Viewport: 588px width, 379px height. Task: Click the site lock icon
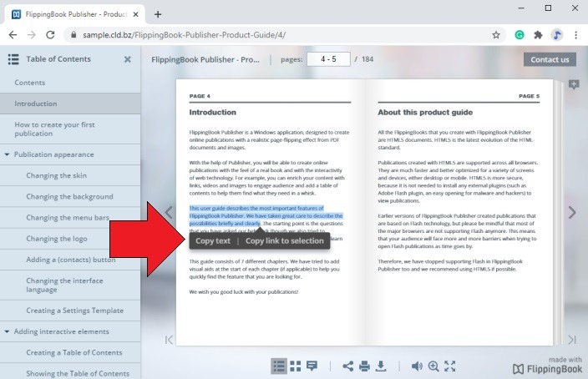[73, 35]
